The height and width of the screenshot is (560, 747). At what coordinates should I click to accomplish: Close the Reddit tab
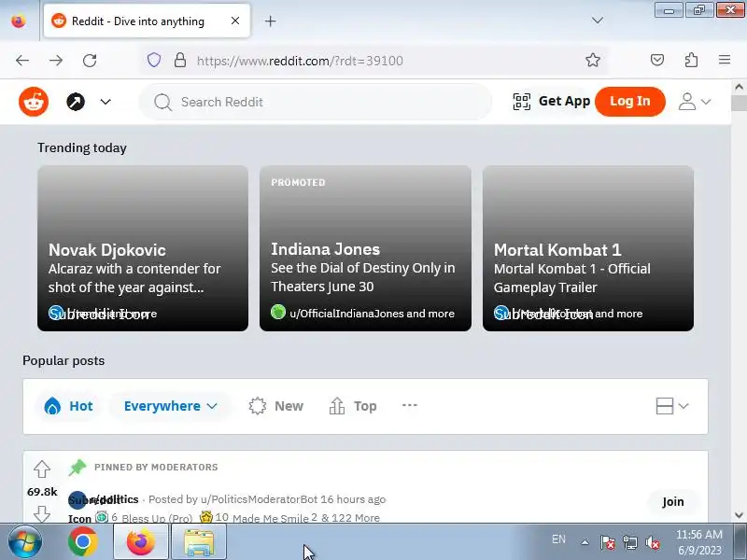235,21
